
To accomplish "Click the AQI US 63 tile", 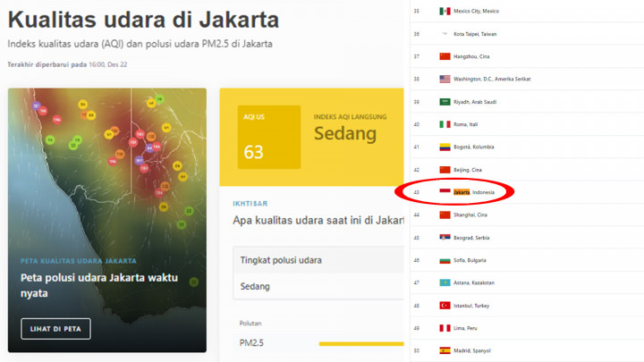I will (269, 137).
